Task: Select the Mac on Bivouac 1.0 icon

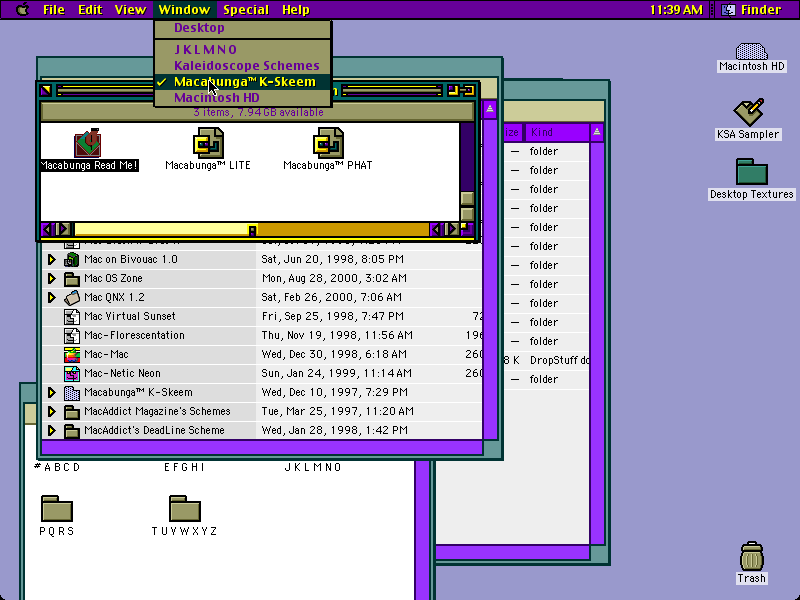Action: (x=71, y=260)
